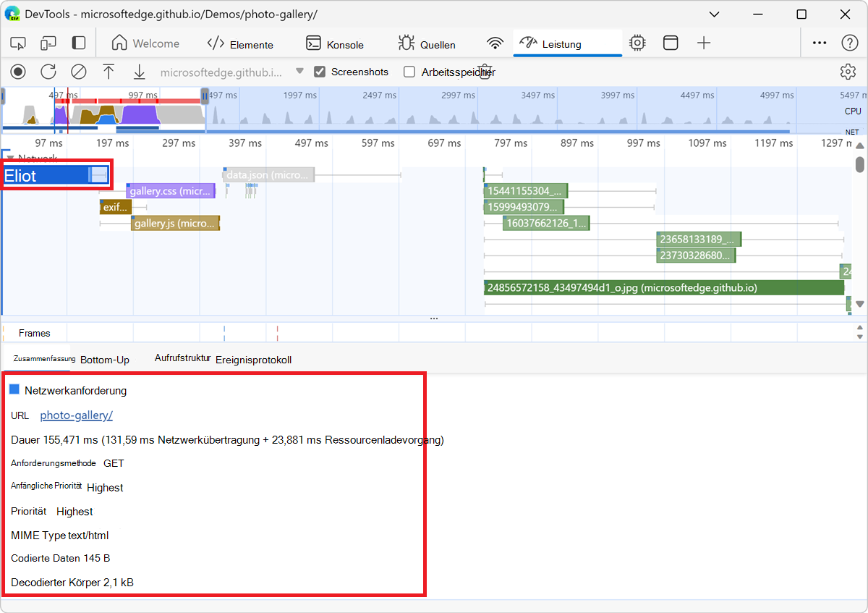Open capture settings gear icon
The image size is (868, 613).
tap(848, 72)
